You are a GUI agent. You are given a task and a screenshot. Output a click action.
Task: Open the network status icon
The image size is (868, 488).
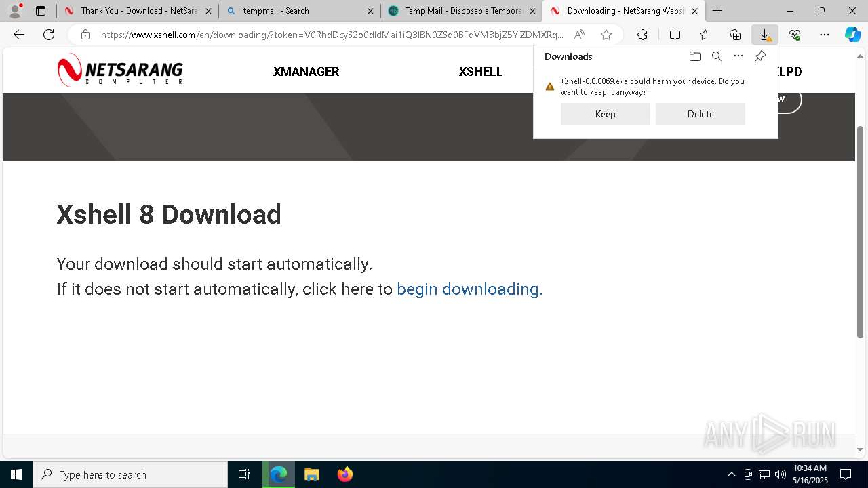point(764,474)
